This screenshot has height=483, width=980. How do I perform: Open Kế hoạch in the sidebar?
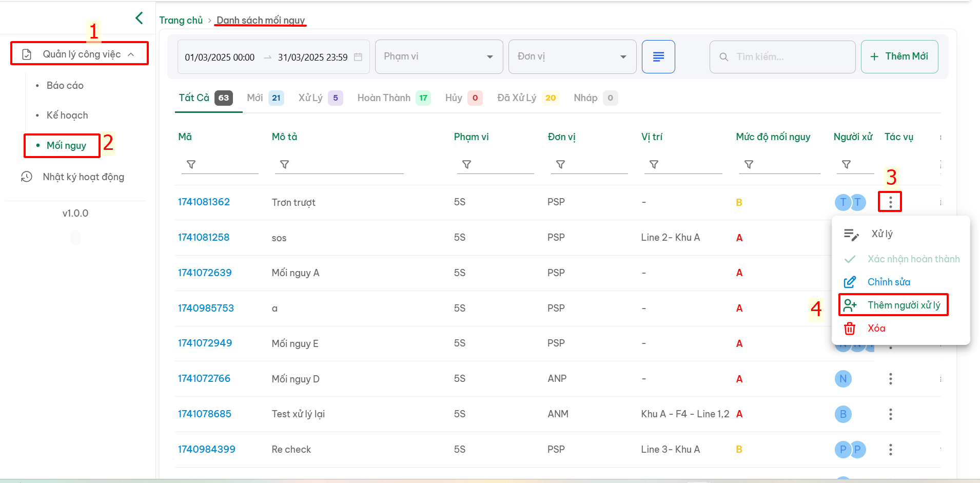(67, 115)
